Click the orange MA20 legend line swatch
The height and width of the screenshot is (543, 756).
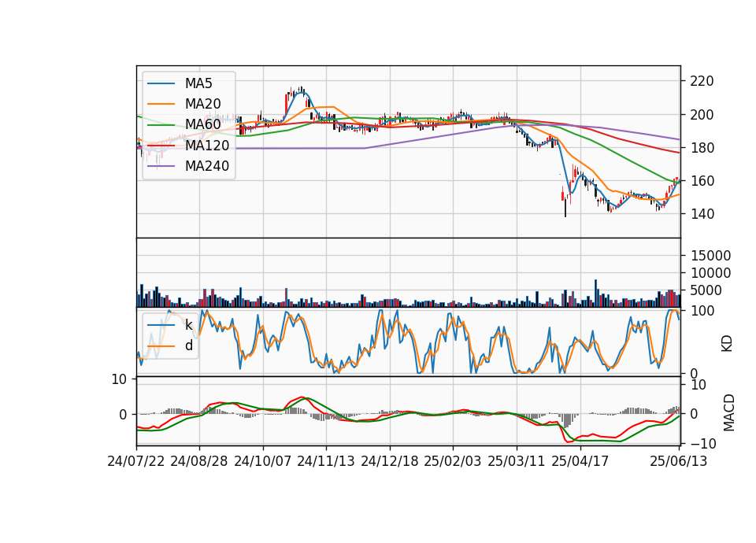pos(161,104)
